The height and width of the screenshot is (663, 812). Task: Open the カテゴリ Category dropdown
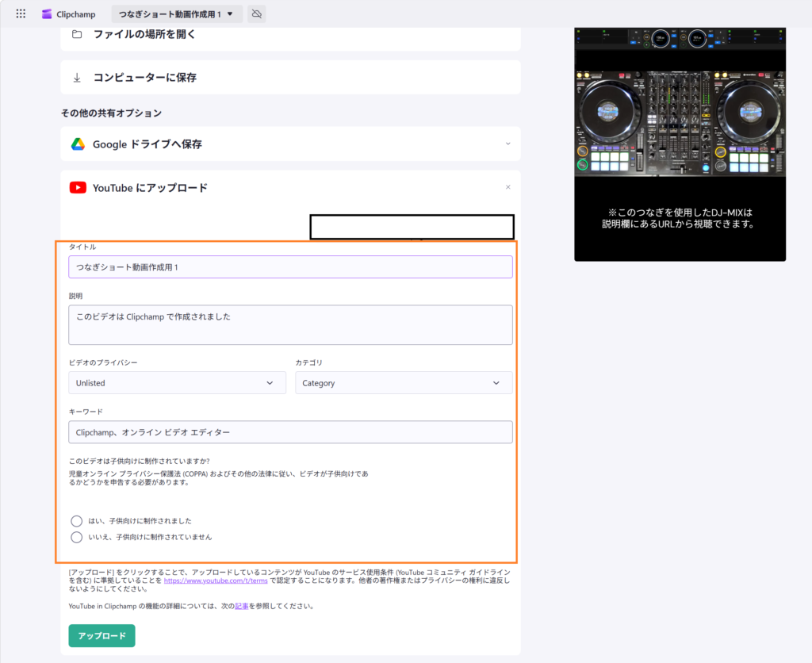pyautogui.click(x=404, y=383)
